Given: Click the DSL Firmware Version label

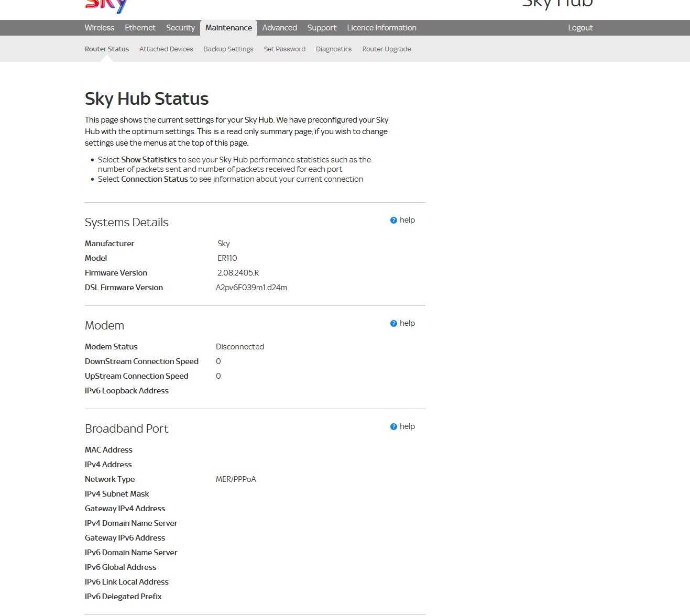Looking at the screenshot, I should (x=124, y=288).
